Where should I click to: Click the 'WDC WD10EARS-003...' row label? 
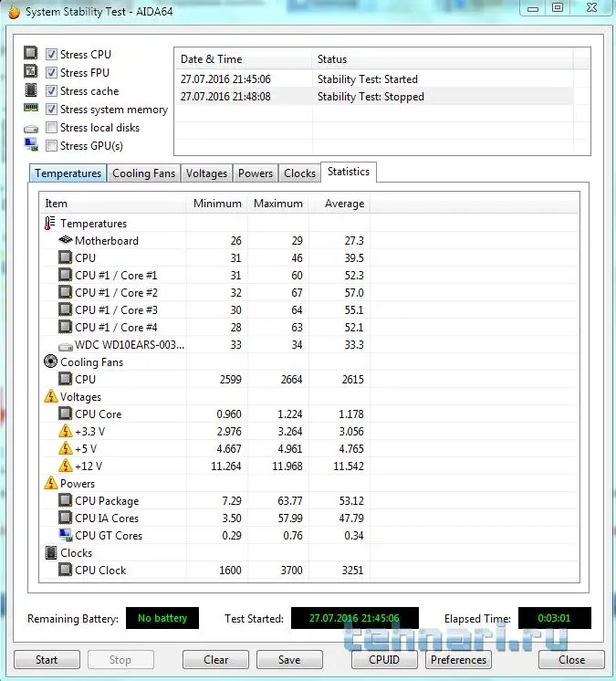(130, 344)
